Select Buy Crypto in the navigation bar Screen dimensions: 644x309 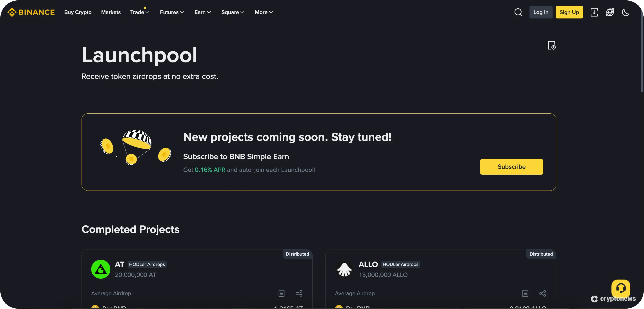point(78,12)
